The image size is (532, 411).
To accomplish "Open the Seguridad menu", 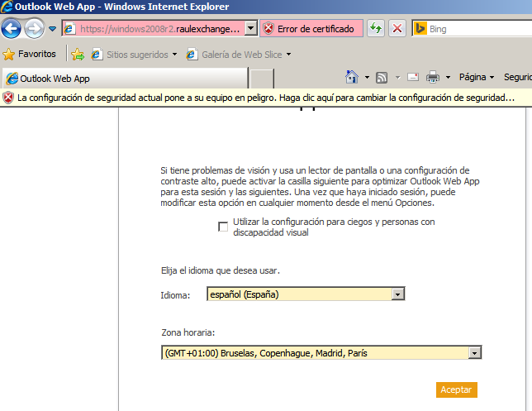I will [x=517, y=77].
